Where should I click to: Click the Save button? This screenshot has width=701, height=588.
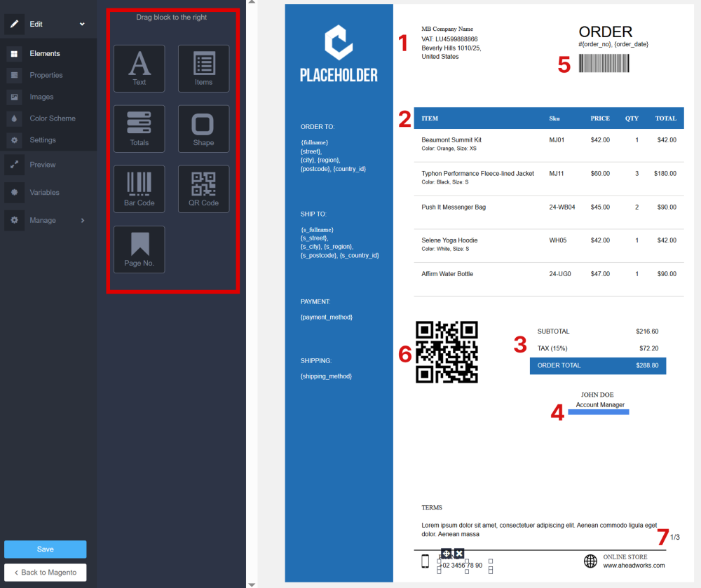(45, 549)
